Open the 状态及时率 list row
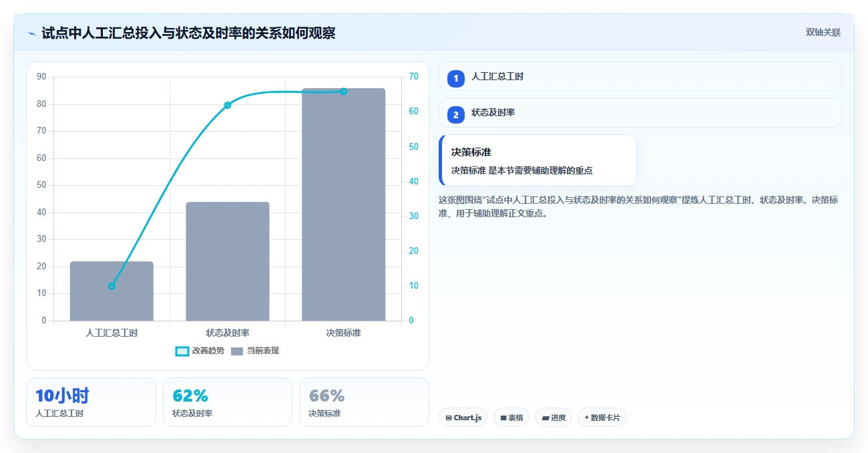Viewport: 868px width, 453px height. (640, 112)
